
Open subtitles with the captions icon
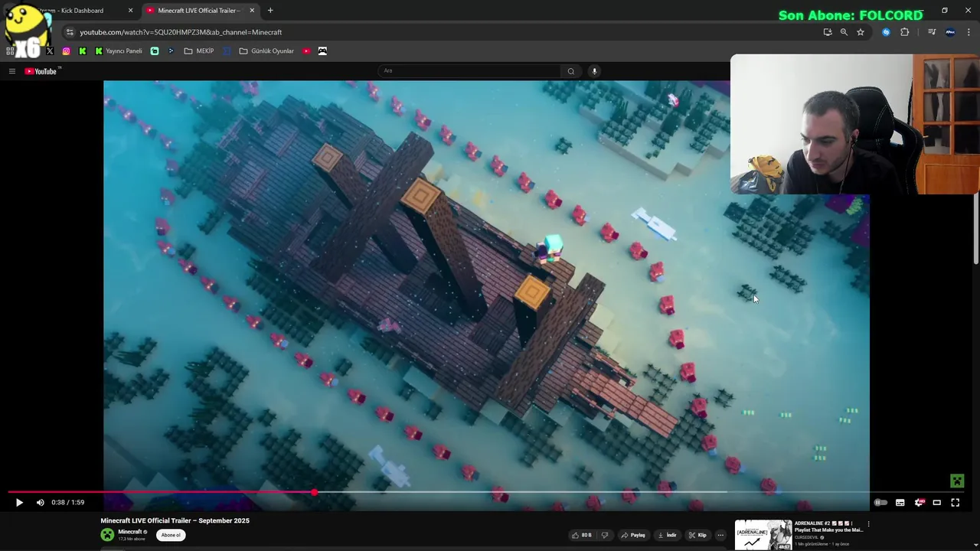click(x=900, y=502)
